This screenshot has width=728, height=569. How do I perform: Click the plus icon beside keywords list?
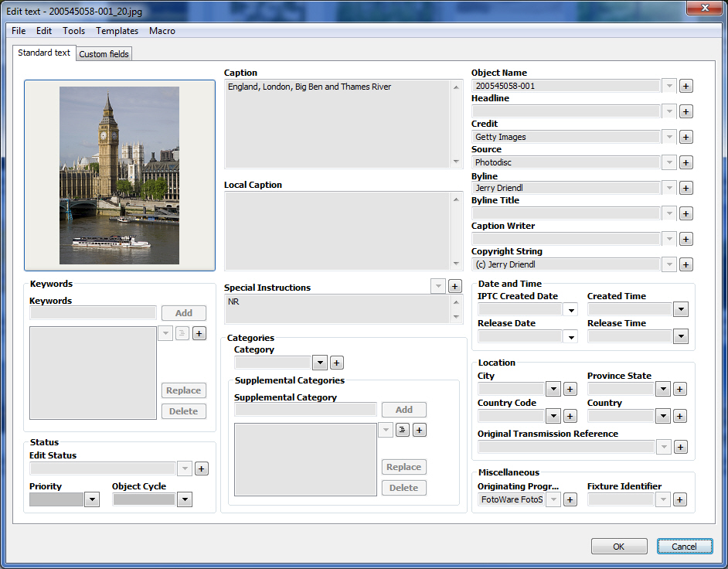tap(199, 333)
